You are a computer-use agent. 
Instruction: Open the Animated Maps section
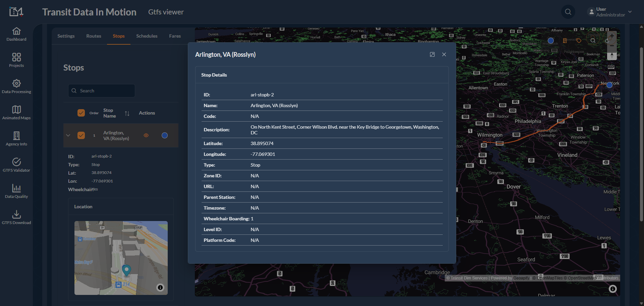click(16, 113)
